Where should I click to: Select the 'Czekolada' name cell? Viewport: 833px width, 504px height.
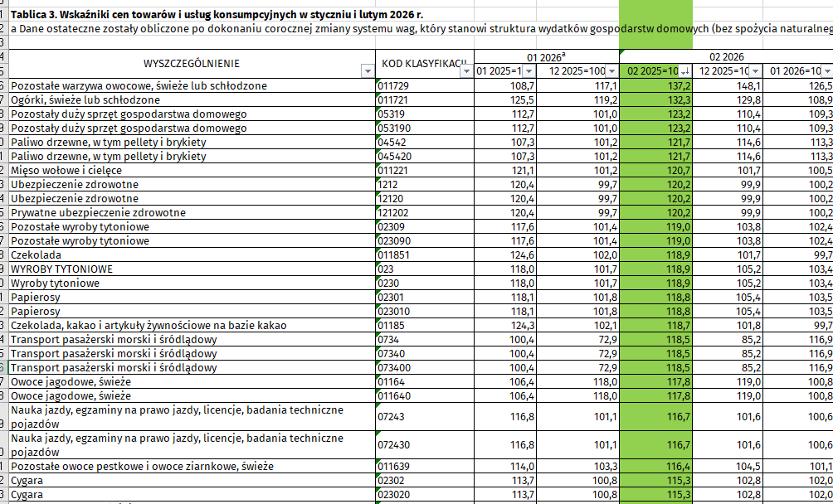tap(192, 254)
